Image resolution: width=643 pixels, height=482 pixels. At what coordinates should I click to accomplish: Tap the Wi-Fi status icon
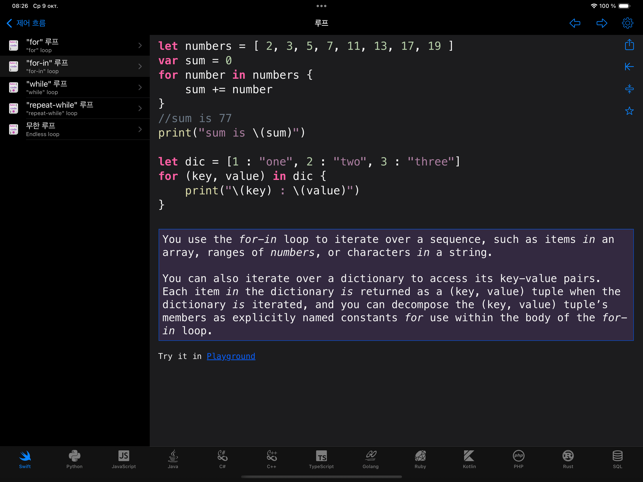point(593,6)
